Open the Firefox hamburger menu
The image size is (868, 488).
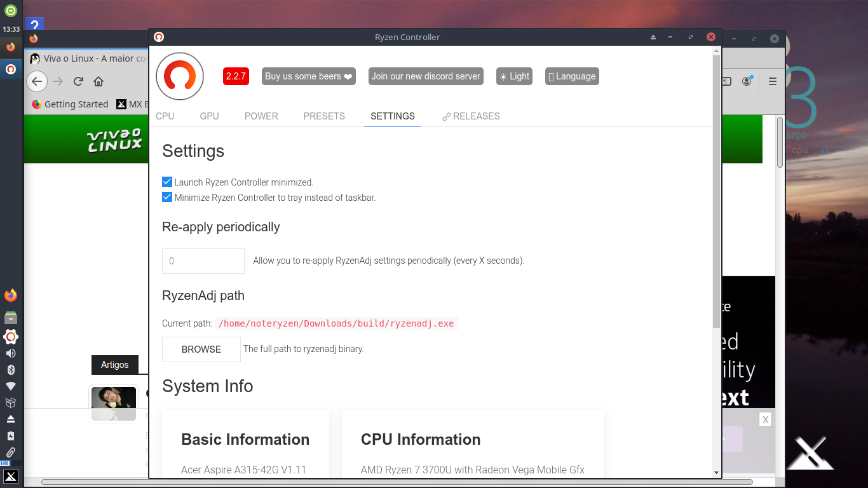click(773, 81)
